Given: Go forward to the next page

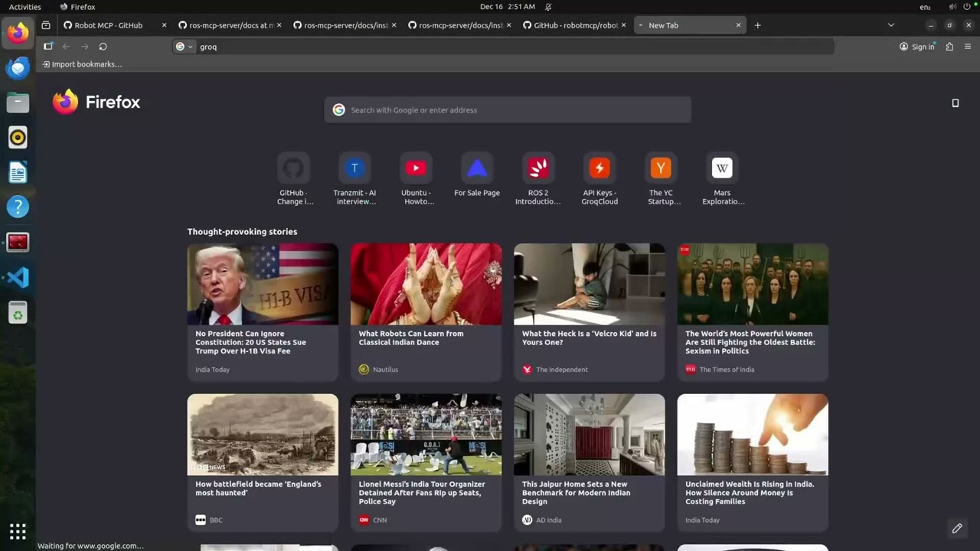Looking at the screenshot, I should point(84,47).
